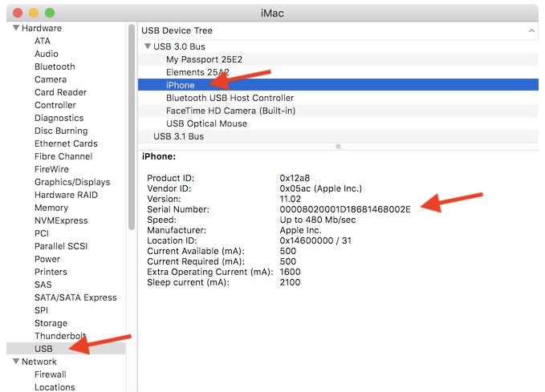Open Firewall under Network
The width and height of the screenshot is (545, 392).
pyautogui.click(x=51, y=374)
